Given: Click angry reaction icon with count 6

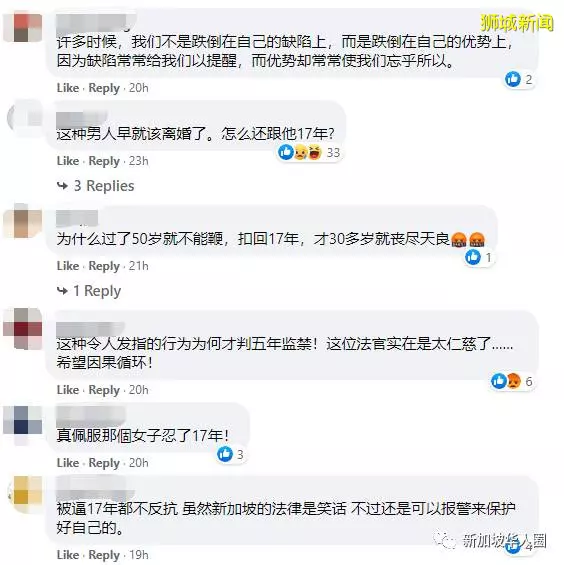Looking at the screenshot, I should pyautogui.click(x=514, y=381).
